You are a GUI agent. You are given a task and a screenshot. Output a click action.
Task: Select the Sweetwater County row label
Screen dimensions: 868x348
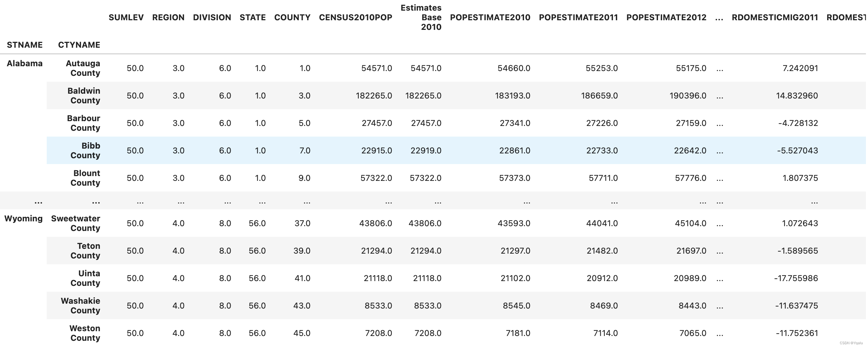[x=76, y=223]
